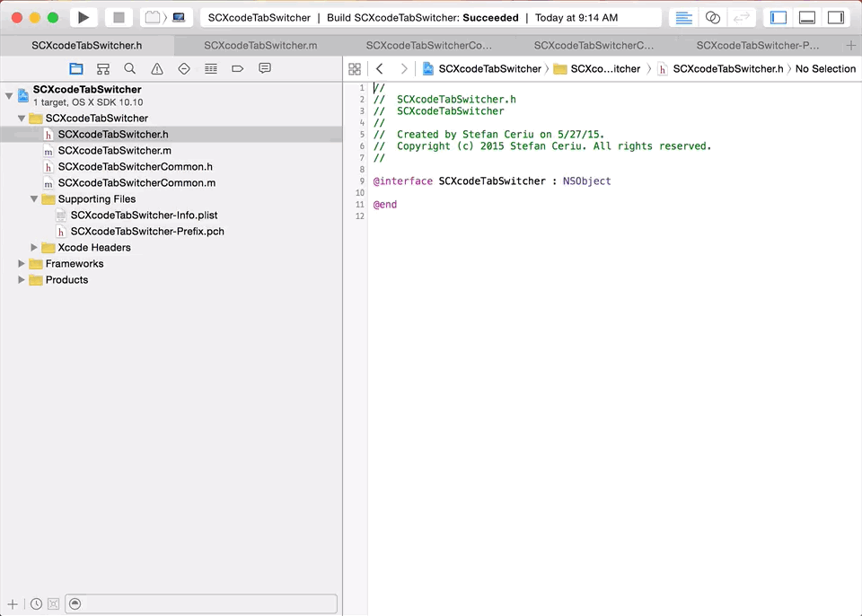Viewport: 862px width, 616px height.
Task: Expand the Xcode Headers group
Action: coord(34,248)
